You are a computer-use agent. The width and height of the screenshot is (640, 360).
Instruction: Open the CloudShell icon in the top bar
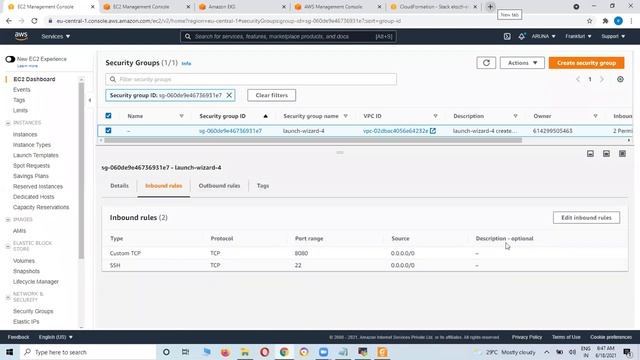pyautogui.click(x=507, y=36)
